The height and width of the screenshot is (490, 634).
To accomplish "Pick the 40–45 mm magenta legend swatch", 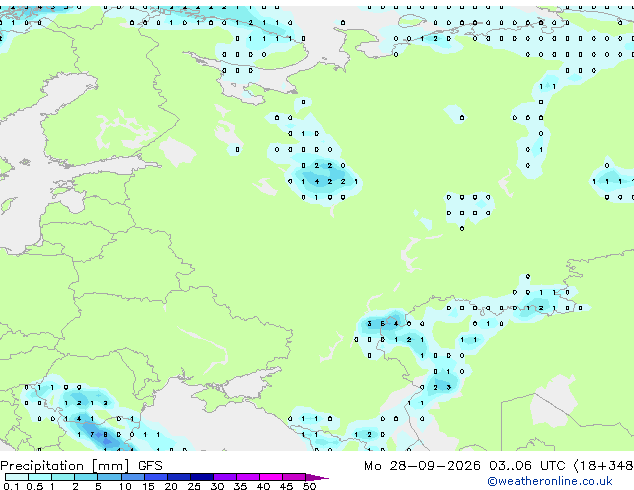I will pyautogui.click(x=271, y=477).
